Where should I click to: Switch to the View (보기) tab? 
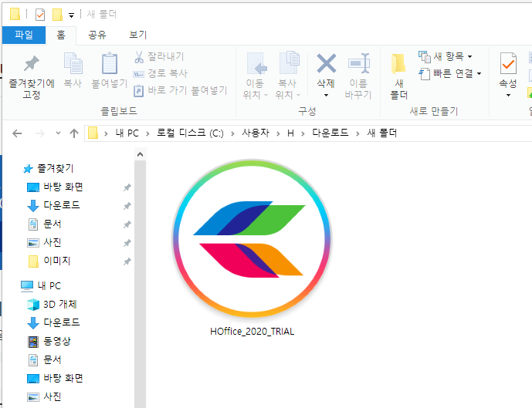(x=137, y=35)
